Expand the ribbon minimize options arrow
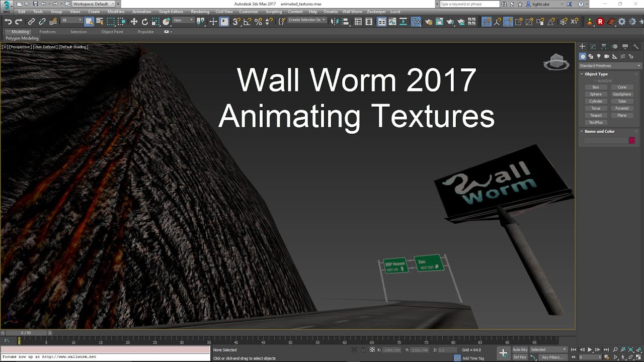Screen dimensions: 644x362 (171, 32)
